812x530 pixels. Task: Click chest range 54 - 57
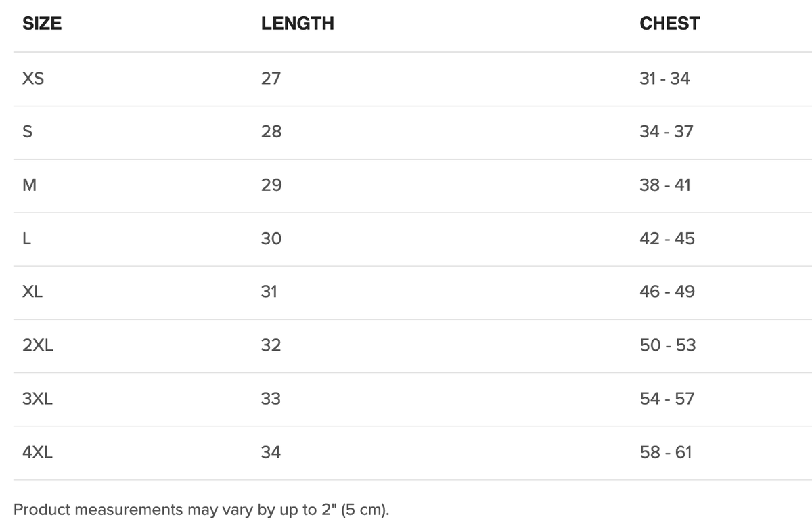[667, 399]
